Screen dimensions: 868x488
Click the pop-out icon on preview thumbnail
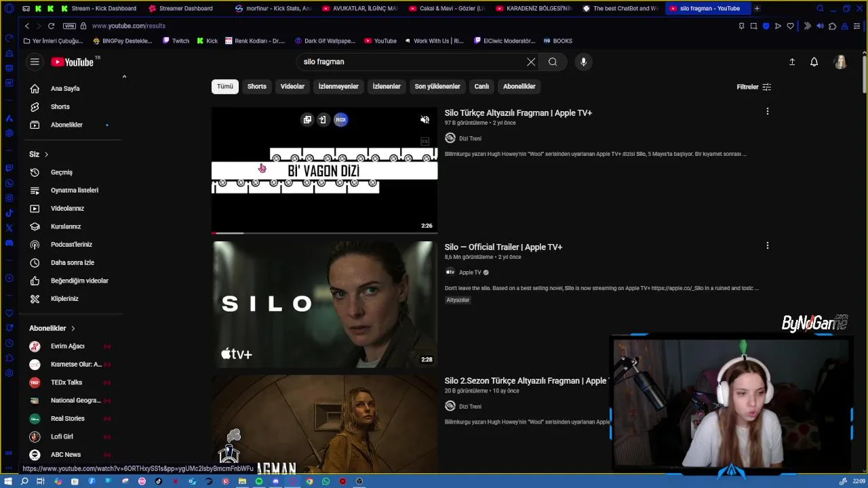307,120
